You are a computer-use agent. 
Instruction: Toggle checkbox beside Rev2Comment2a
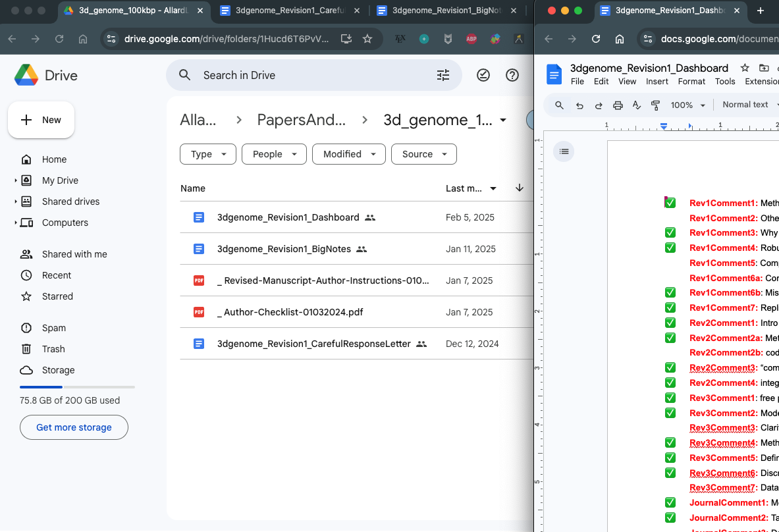click(x=670, y=338)
